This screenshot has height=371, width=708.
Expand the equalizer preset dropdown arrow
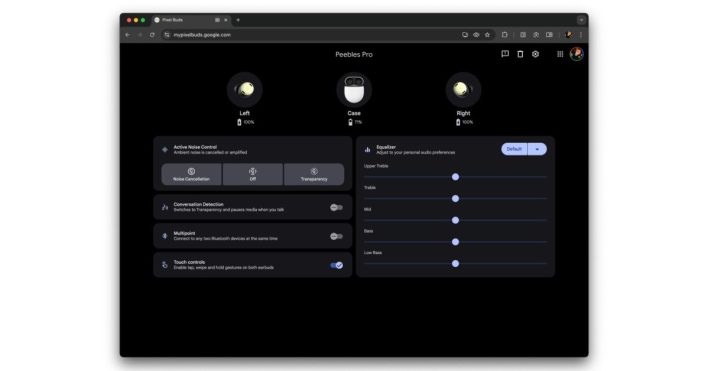537,149
